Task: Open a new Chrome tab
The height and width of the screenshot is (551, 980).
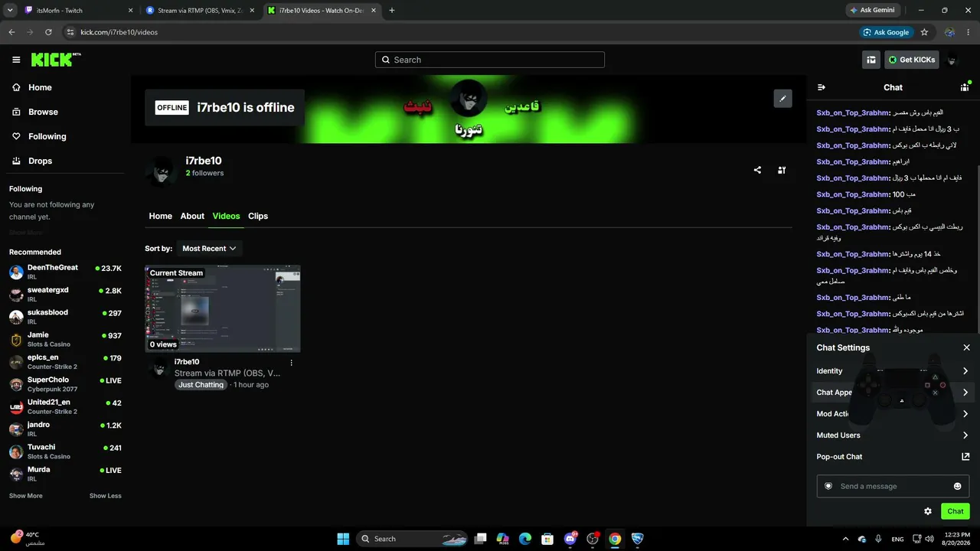Action: (x=392, y=11)
